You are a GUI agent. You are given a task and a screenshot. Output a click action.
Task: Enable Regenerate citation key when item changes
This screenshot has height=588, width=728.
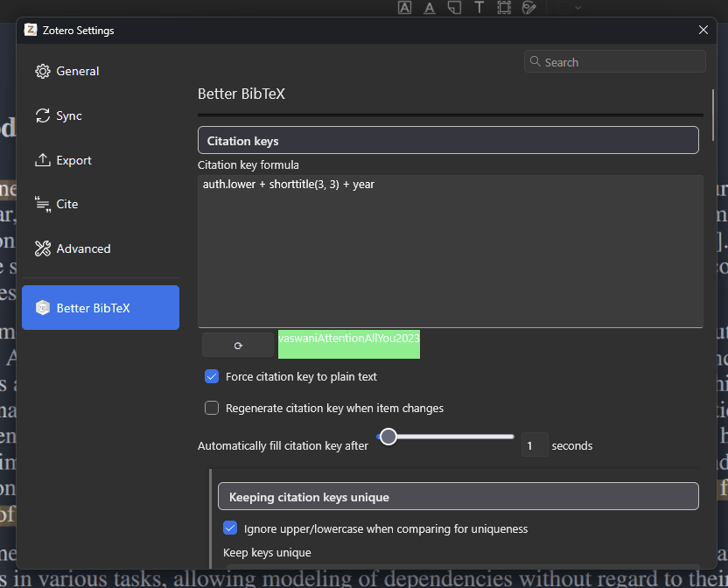[212, 409]
